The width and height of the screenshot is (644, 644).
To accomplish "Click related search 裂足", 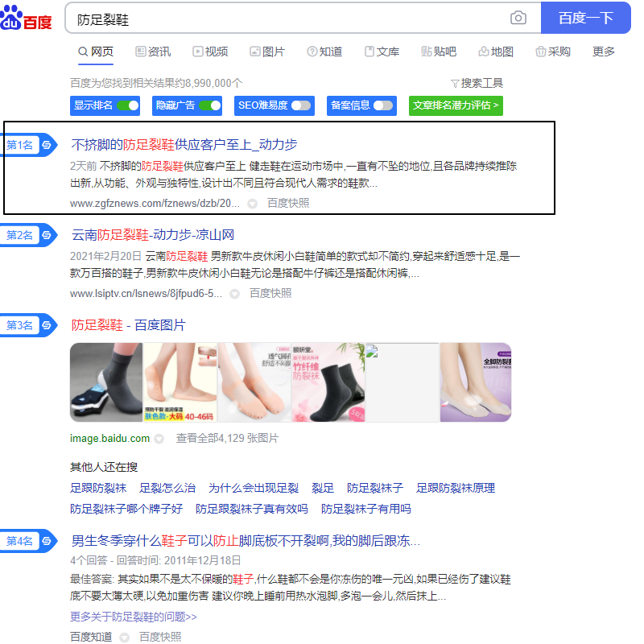I will (x=323, y=488).
